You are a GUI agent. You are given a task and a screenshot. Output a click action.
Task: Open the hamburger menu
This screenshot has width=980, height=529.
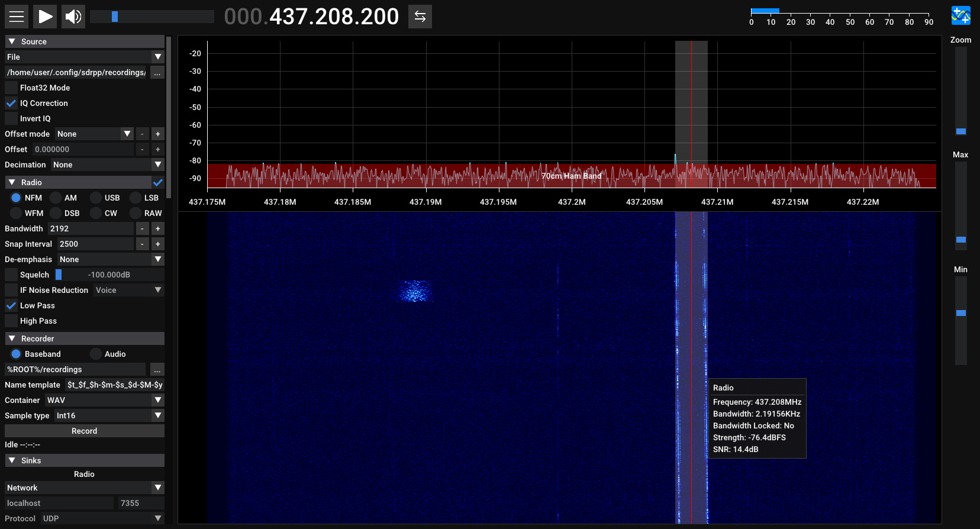(17, 17)
